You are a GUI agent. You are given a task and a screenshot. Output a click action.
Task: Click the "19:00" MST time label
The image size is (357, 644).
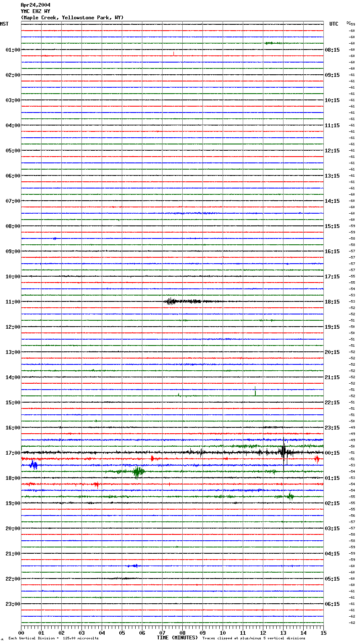(x=13, y=503)
